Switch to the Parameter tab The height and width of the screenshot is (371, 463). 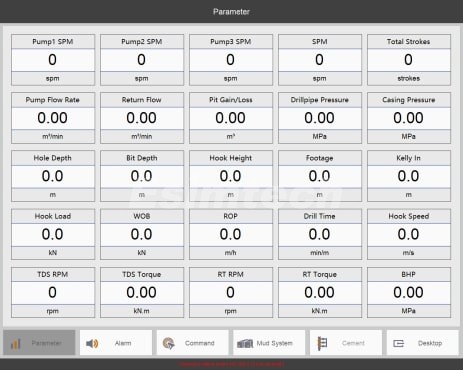pos(39,343)
